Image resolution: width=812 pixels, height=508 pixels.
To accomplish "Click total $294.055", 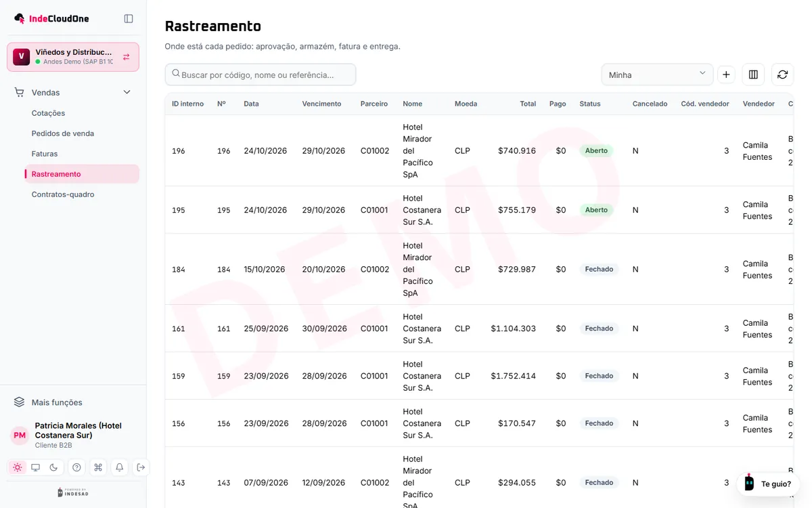I will [x=517, y=483].
